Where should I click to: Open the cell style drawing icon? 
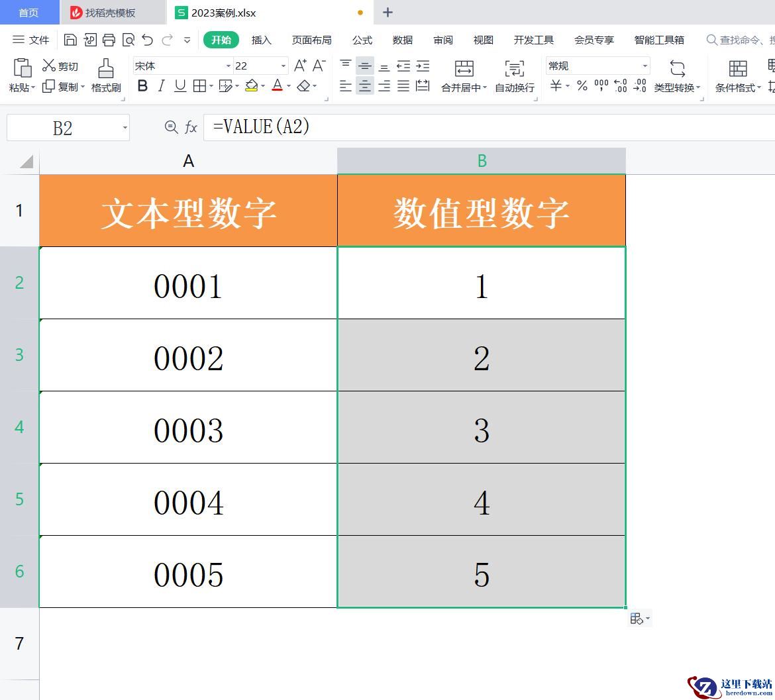[225, 86]
